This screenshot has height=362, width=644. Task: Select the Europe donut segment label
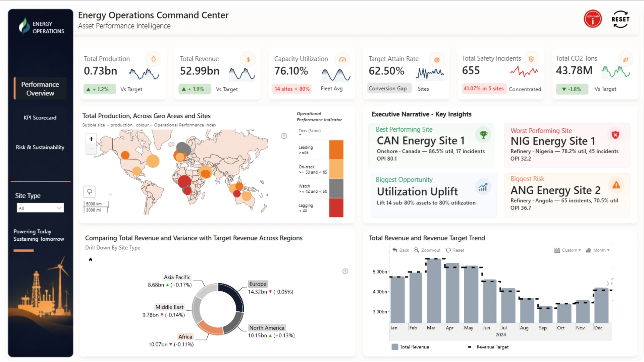pyautogui.click(x=258, y=284)
